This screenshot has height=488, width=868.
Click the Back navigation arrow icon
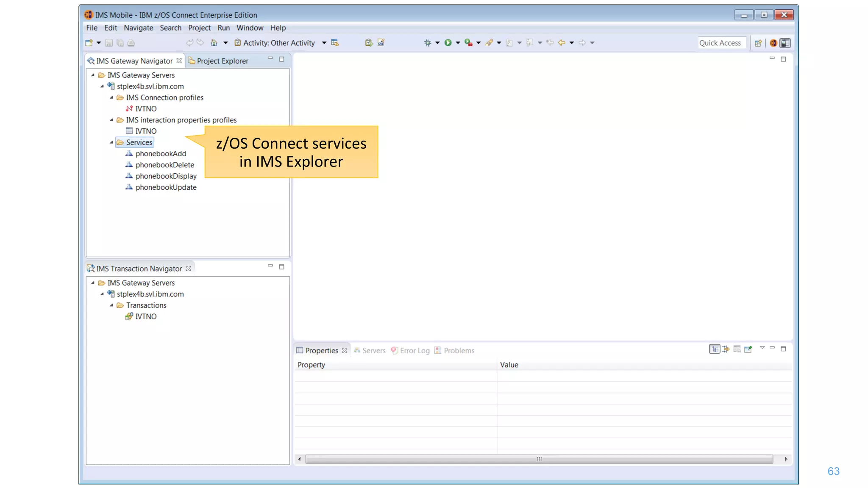tap(562, 43)
